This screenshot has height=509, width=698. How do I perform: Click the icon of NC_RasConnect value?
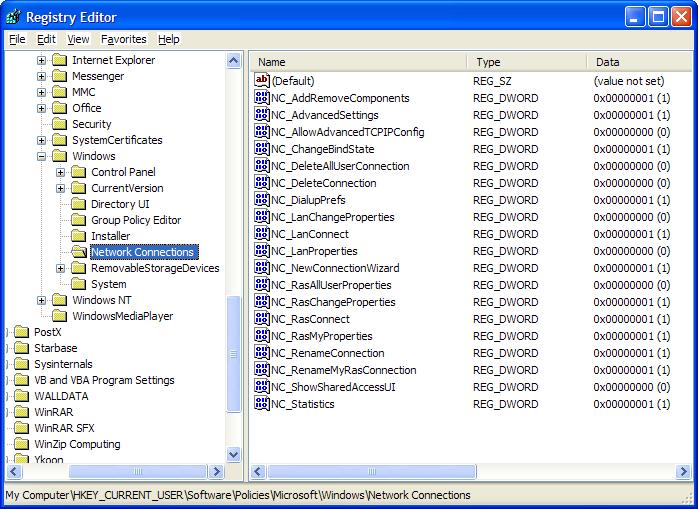(x=262, y=318)
